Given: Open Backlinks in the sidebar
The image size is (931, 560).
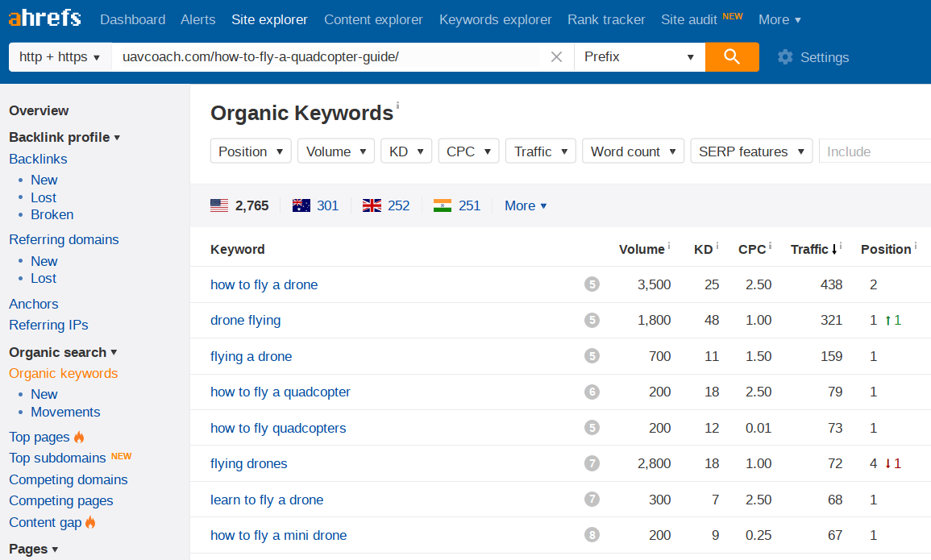Looking at the screenshot, I should (38, 159).
